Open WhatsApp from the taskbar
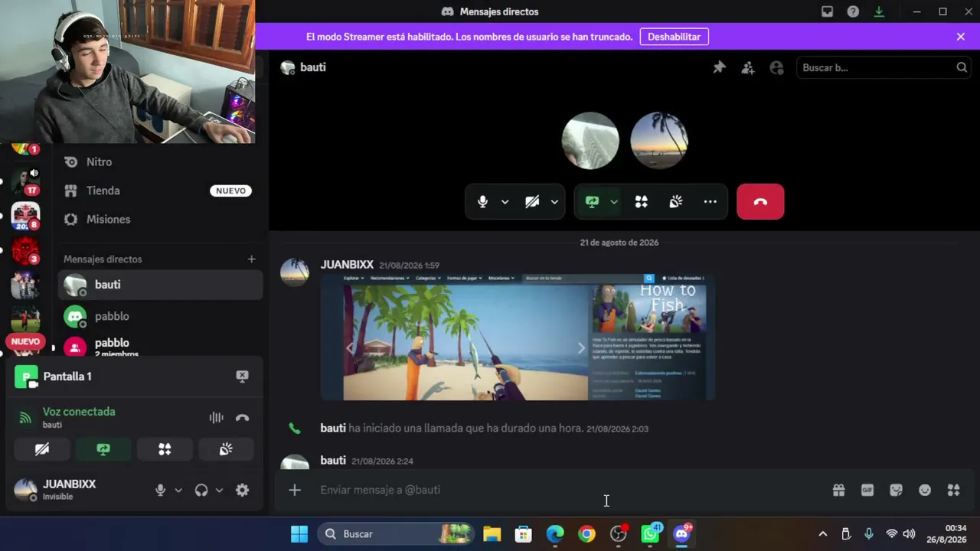 coord(651,534)
